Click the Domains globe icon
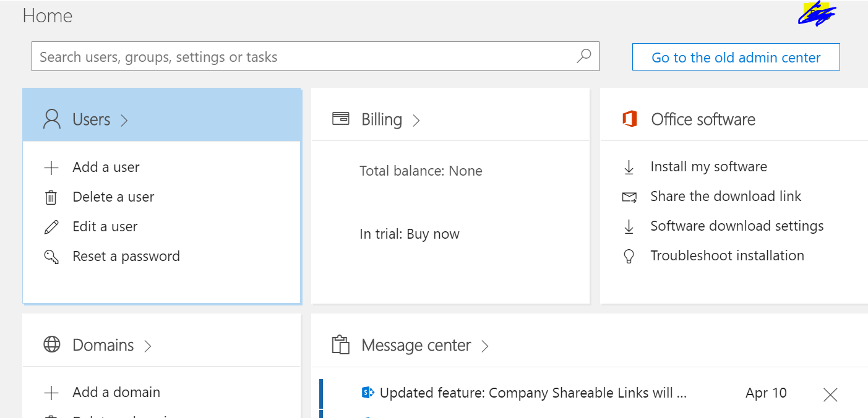The height and width of the screenshot is (418, 868). pos(52,344)
